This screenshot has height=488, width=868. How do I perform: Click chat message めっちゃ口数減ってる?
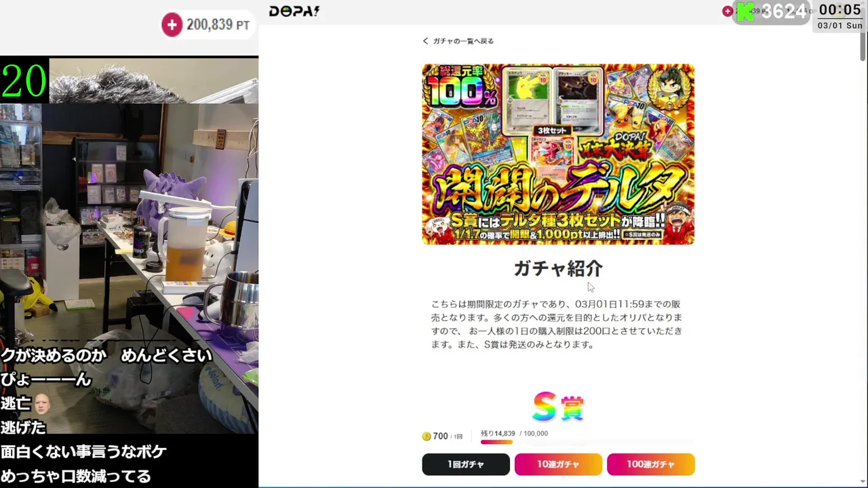click(76, 476)
